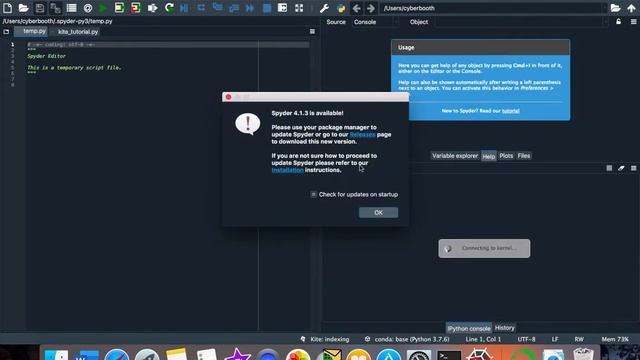640x360 pixels.
Task: Run the file with the green play icon
Action: point(103,8)
